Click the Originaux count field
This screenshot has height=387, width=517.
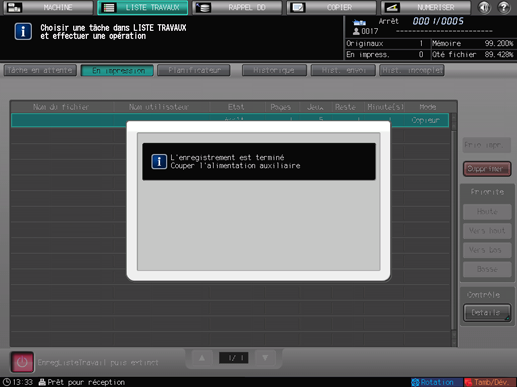[386, 44]
